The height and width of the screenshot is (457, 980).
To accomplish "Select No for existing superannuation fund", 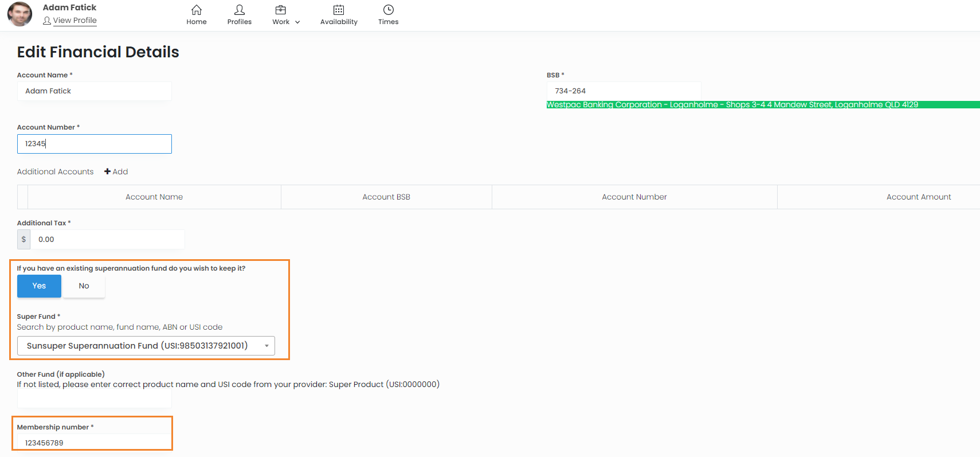I will tap(84, 286).
